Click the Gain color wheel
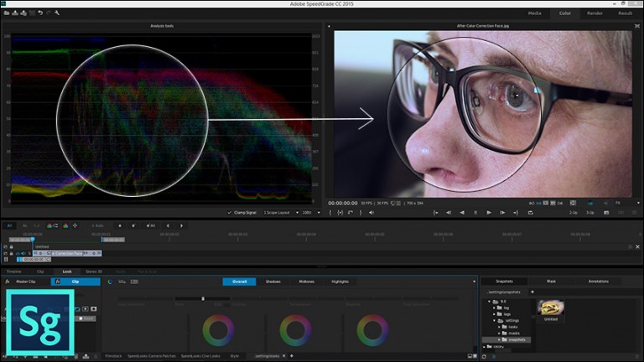Image resolution: width=644 pixels, height=362 pixels. [x=372, y=330]
